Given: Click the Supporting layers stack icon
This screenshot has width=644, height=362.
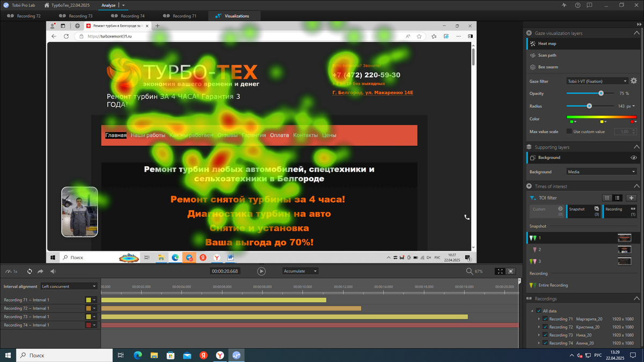Looking at the screenshot, I should [x=529, y=147].
